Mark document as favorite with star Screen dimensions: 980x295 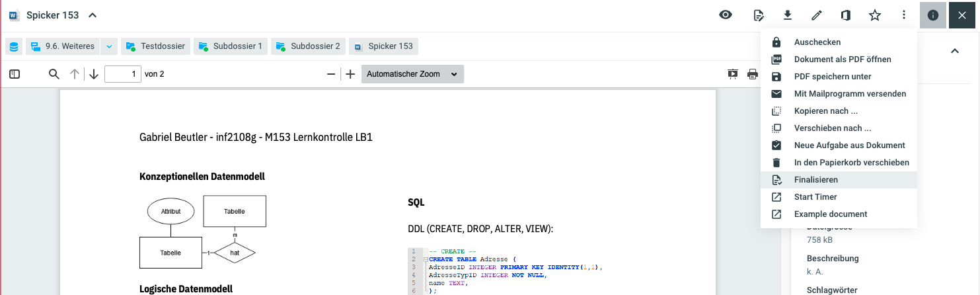(x=875, y=15)
